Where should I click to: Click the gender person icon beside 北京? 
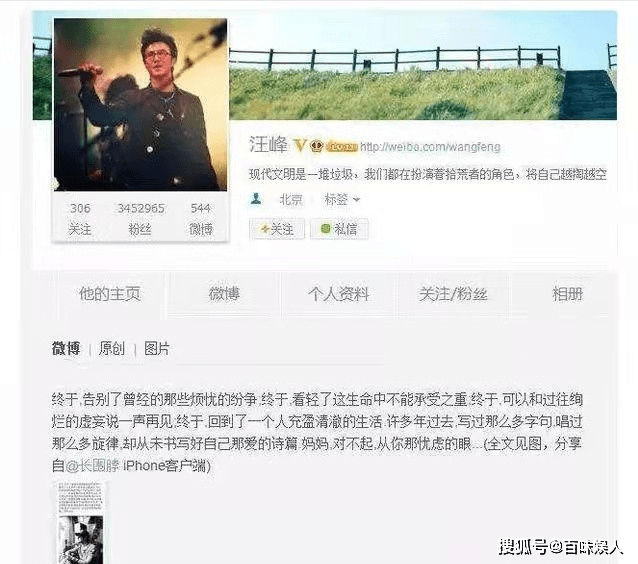pyautogui.click(x=256, y=199)
